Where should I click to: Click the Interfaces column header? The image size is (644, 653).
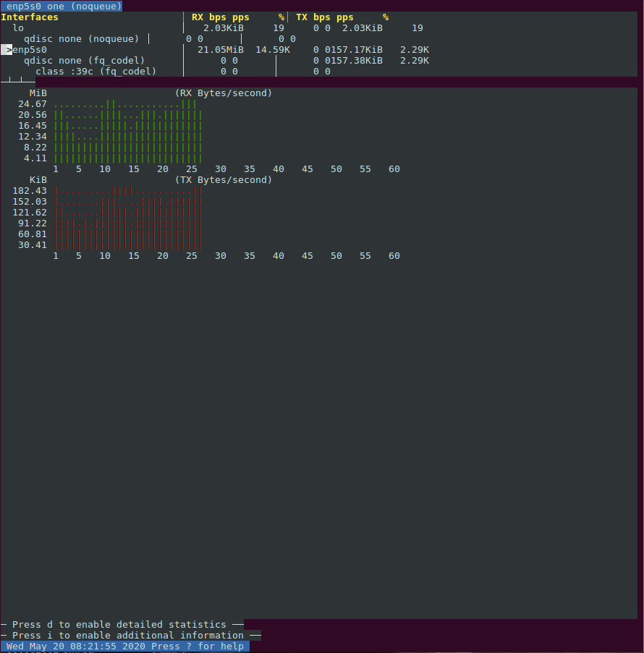(30, 17)
